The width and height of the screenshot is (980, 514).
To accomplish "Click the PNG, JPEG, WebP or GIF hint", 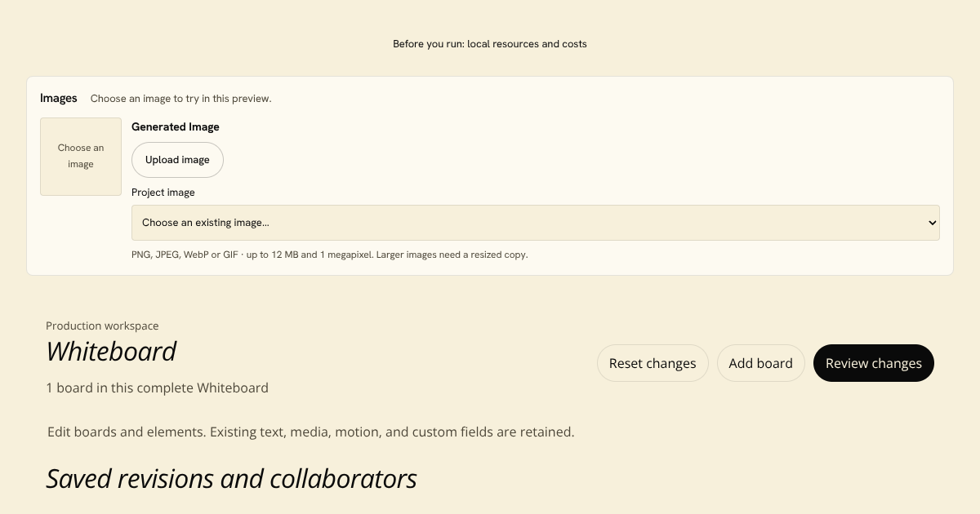I will 330,255.
